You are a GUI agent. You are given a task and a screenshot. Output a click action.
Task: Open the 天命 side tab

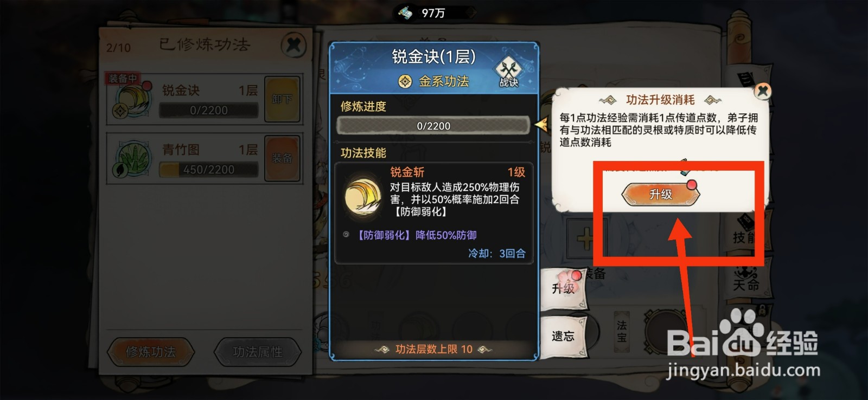(x=746, y=279)
